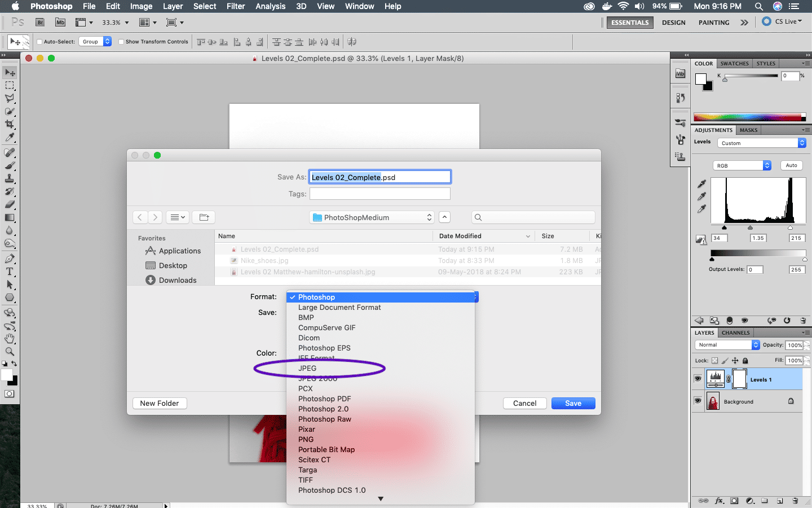812x508 pixels.
Task: Hide the Levels 1 layer visibility eye
Action: pos(698,379)
